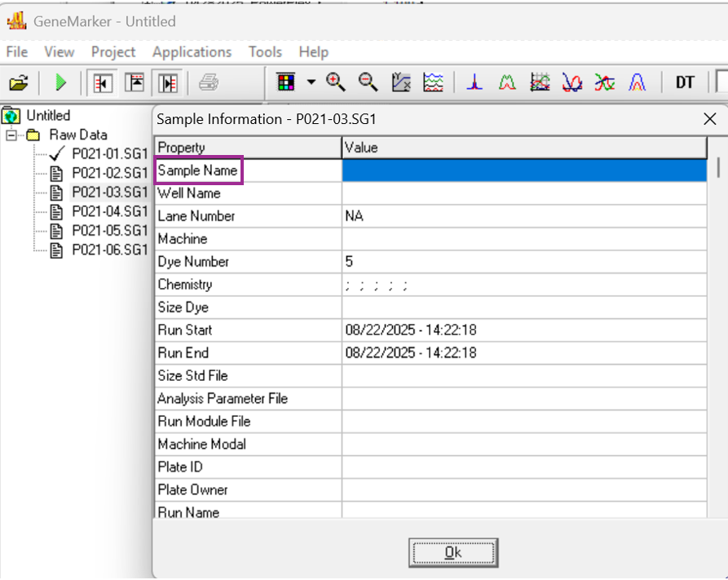Click the Sample Information vertical scrollbar
728x580 pixels.
click(x=717, y=326)
